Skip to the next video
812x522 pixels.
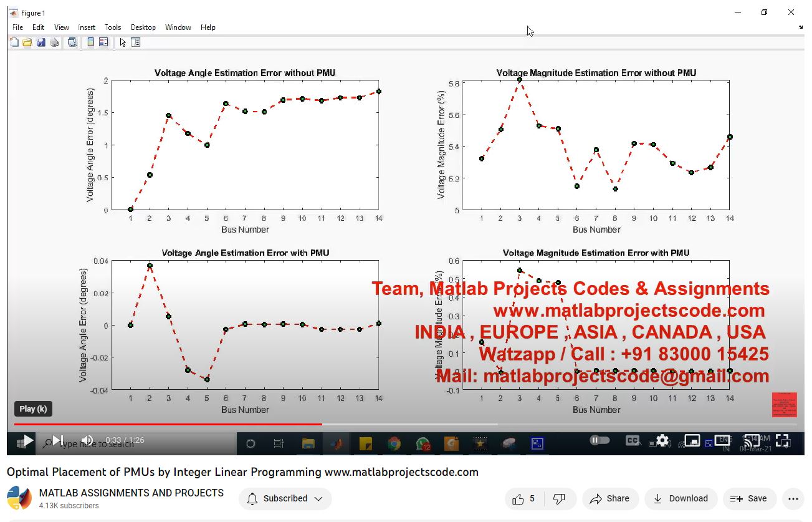(x=58, y=441)
